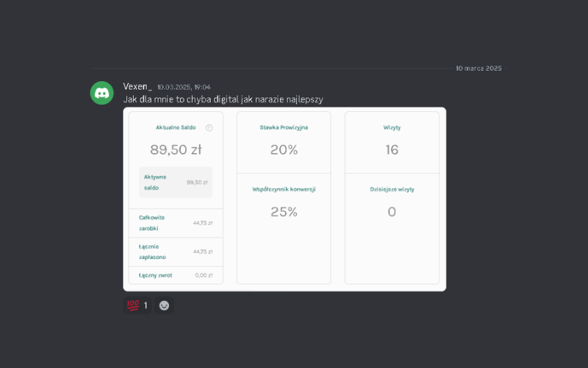
Task: Click the 100 emoji reaction
Action: [137, 305]
